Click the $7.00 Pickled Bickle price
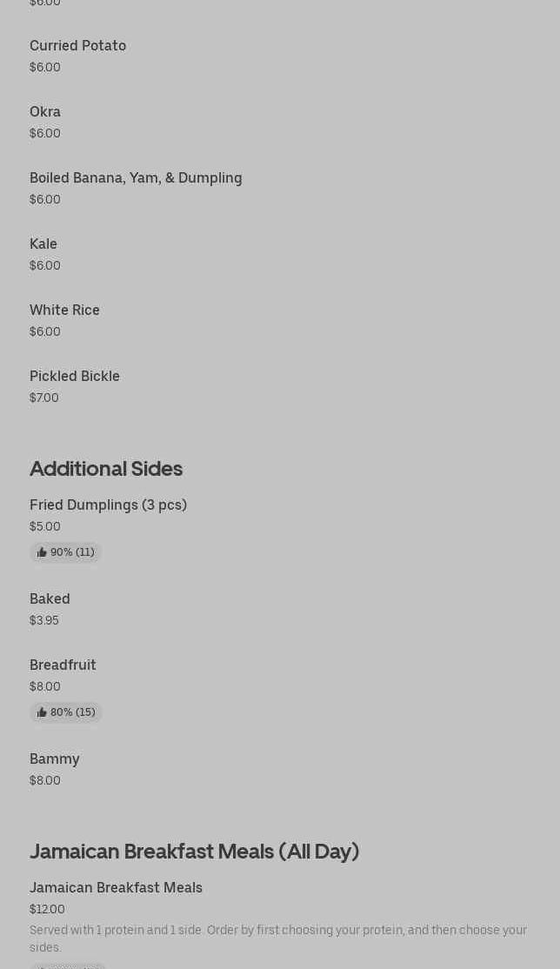The image size is (560, 969). click(44, 398)
